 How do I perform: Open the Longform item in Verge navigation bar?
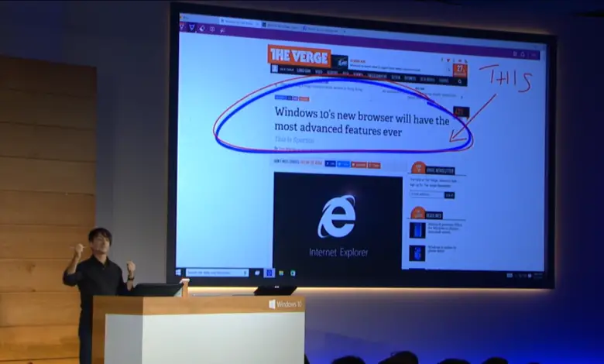tap(304, 70)
